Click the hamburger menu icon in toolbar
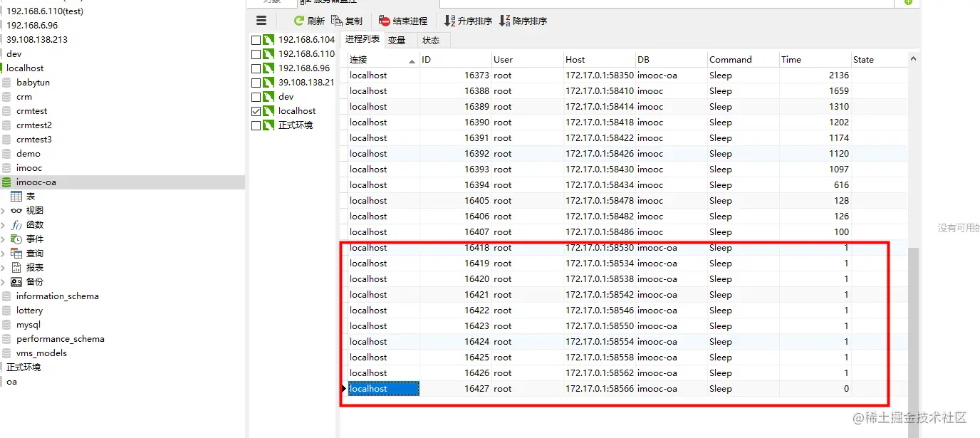 261,21
